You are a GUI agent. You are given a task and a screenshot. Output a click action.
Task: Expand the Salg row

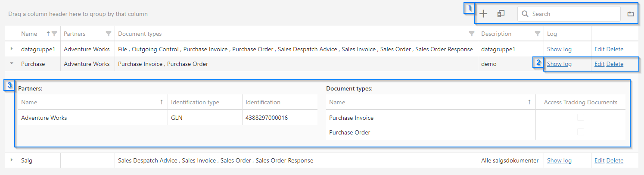pyautogui.click(x=12, y=160)
